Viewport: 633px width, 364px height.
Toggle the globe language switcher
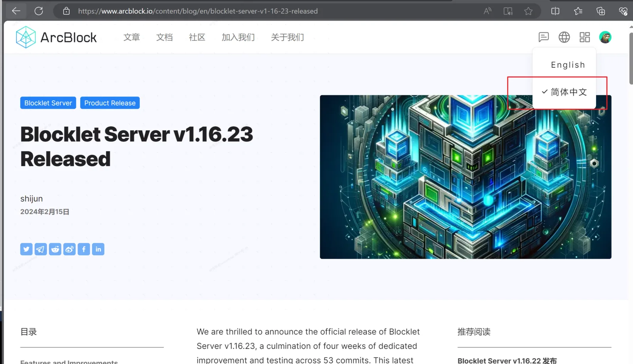click(x=564, y=37)
